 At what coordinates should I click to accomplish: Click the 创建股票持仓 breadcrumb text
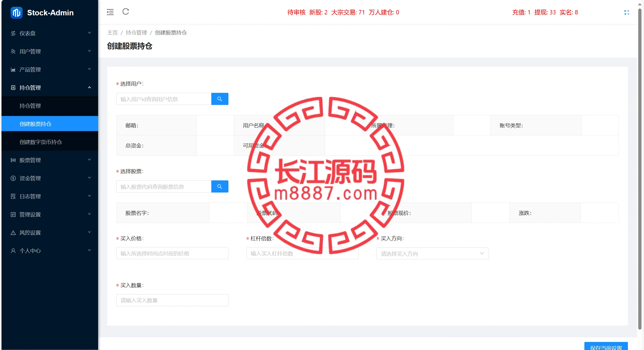[171, 33]
